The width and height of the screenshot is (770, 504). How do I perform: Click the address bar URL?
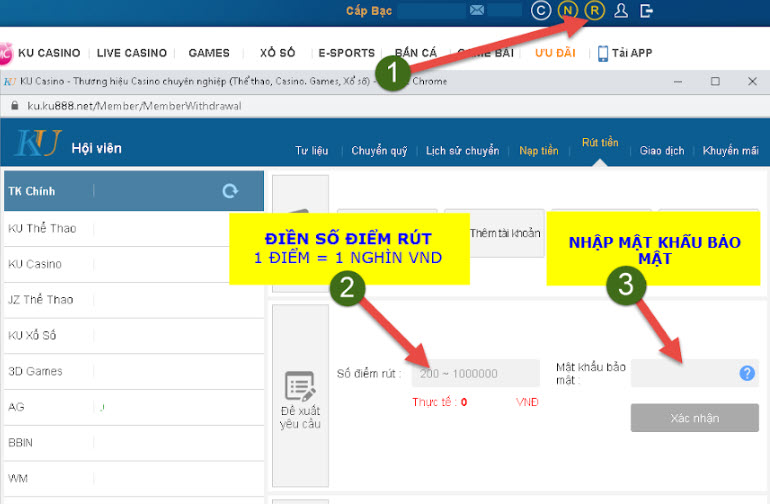pyautogui.click(x=134, y=106)
